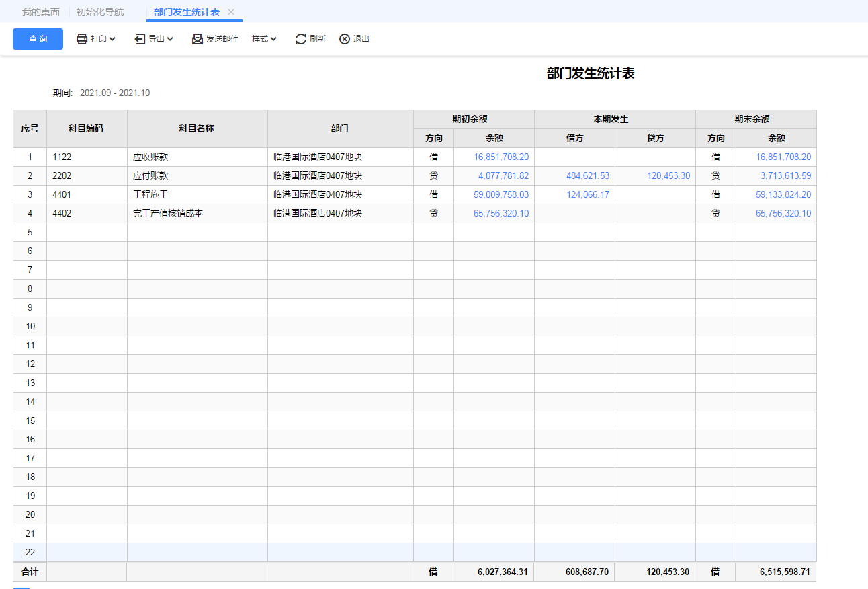Click the 序号 column header
The image size is (868, 589).
[x=30, y=128]
